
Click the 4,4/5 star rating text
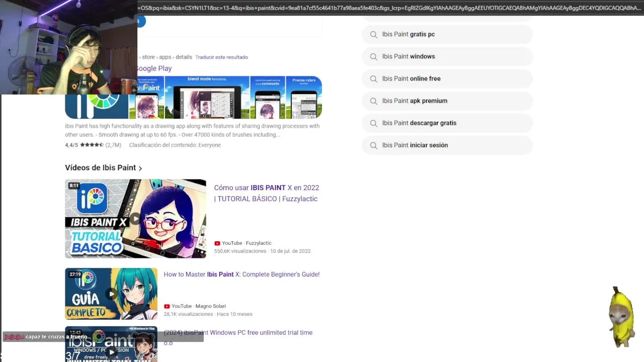pyautogui.click(x=93, y=145)
